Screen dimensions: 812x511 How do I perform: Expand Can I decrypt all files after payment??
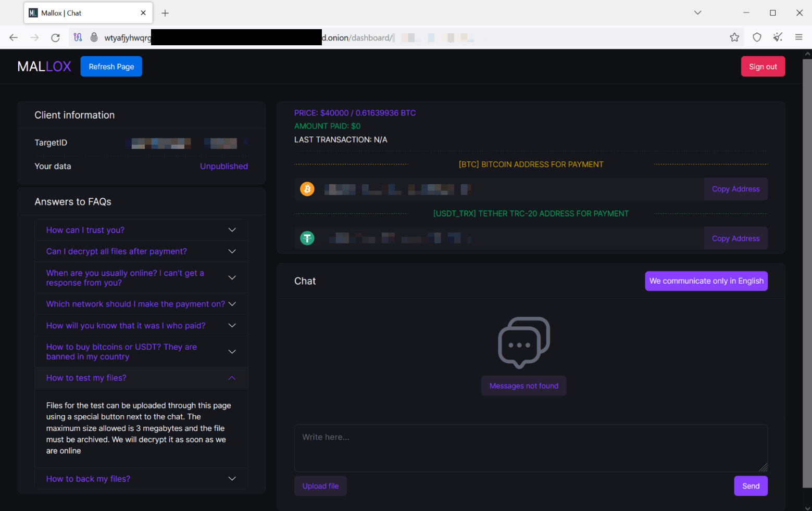coord(141,251)
